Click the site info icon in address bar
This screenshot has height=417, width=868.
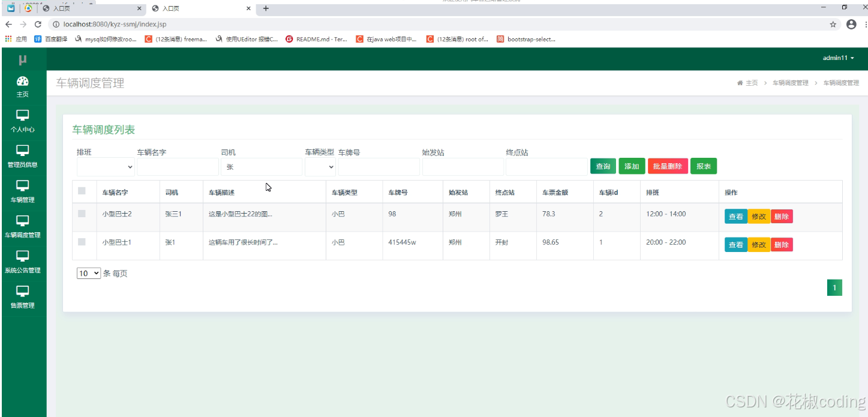(x=55, y=25)
